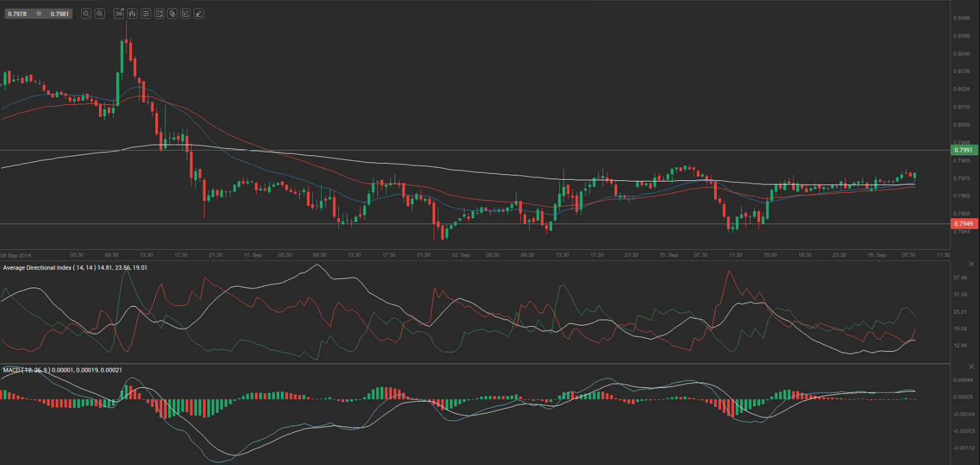Click the red 0.7949 price level tag
This screenshot has width=980, height=465.
pos(964,224)
